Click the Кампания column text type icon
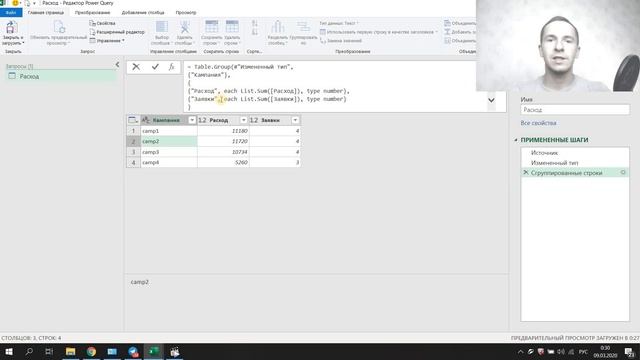Viewport: 640px width, 360px height. (146, 120)
